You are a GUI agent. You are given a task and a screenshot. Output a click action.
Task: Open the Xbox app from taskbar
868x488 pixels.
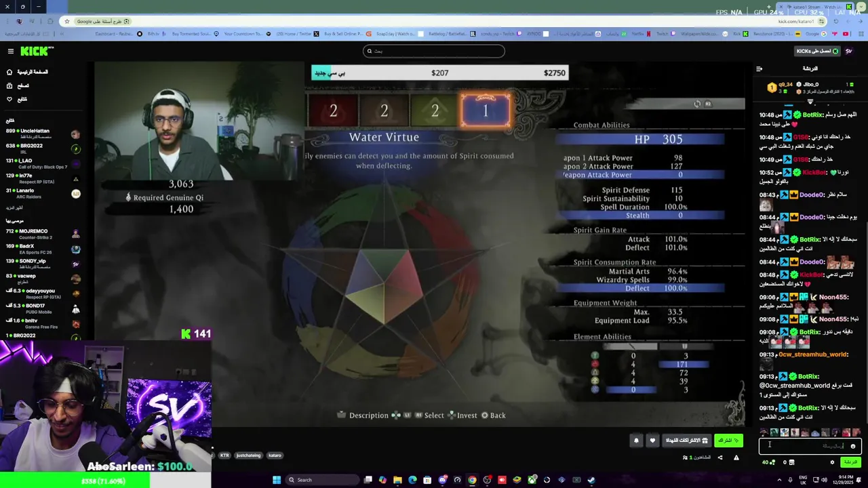click(x=532, y=480)
